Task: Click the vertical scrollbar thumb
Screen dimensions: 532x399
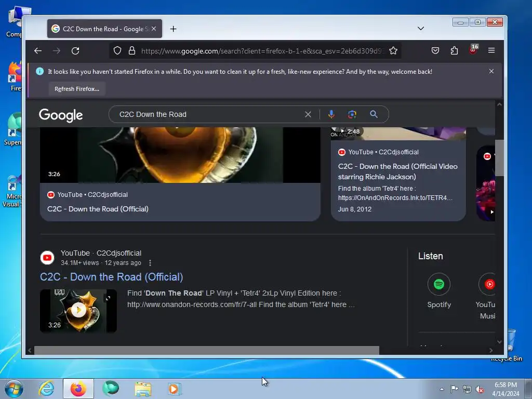Action: click(x=499, y=158)
